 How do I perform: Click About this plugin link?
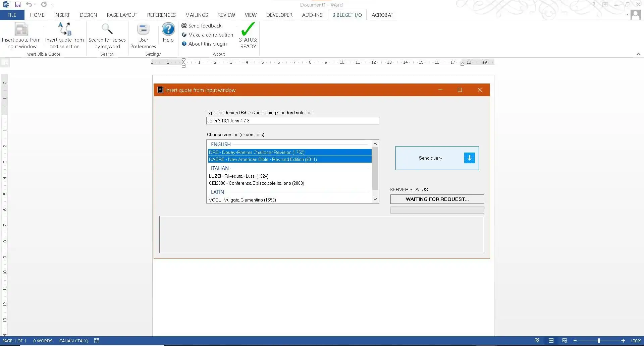click(208, 44)
